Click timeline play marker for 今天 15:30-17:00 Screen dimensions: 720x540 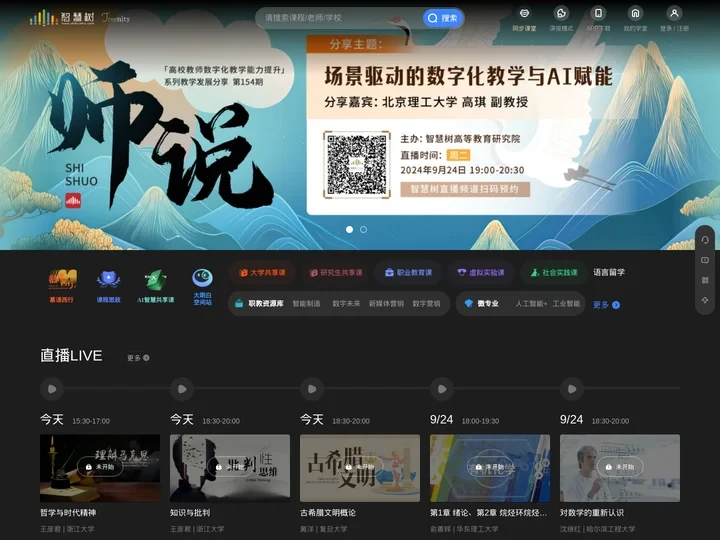pyautogui.click(x=52, y=389)
